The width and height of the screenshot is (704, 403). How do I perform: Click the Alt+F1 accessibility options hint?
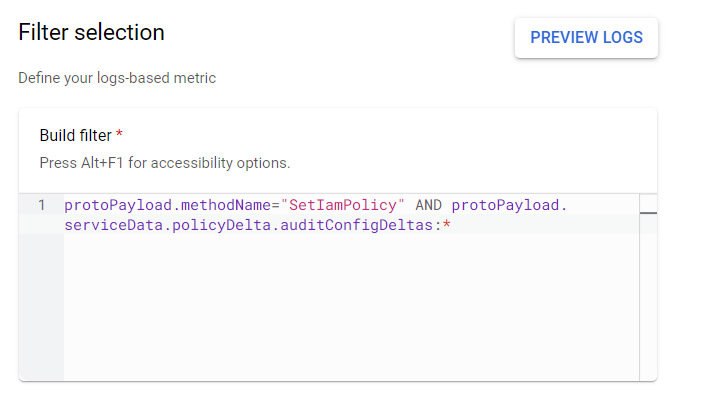coord(164,162)
